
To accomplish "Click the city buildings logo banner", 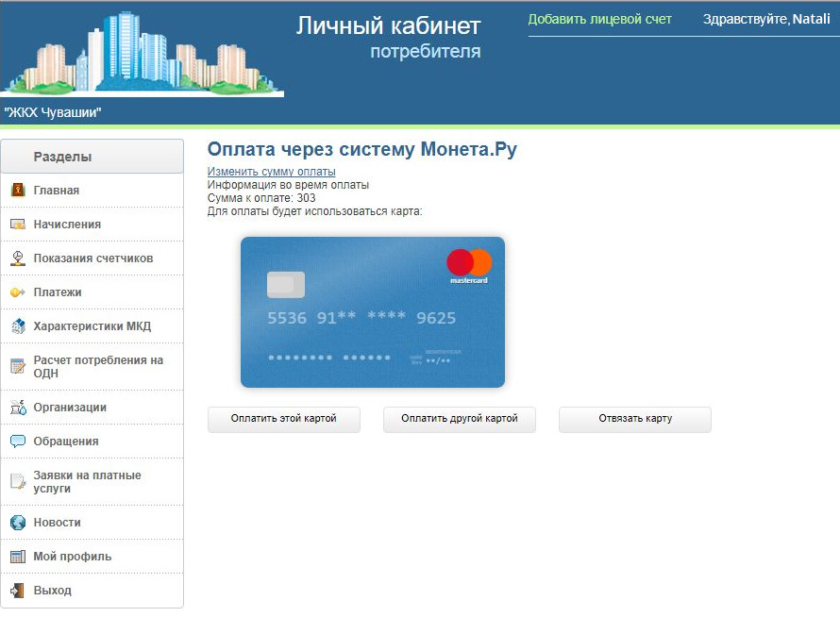I will [x=142, y=53].
